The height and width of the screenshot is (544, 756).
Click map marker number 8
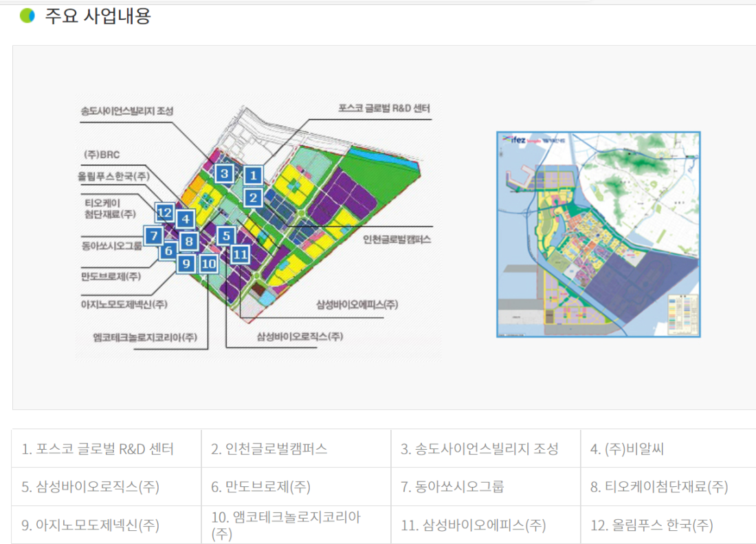tap(189, 241)
